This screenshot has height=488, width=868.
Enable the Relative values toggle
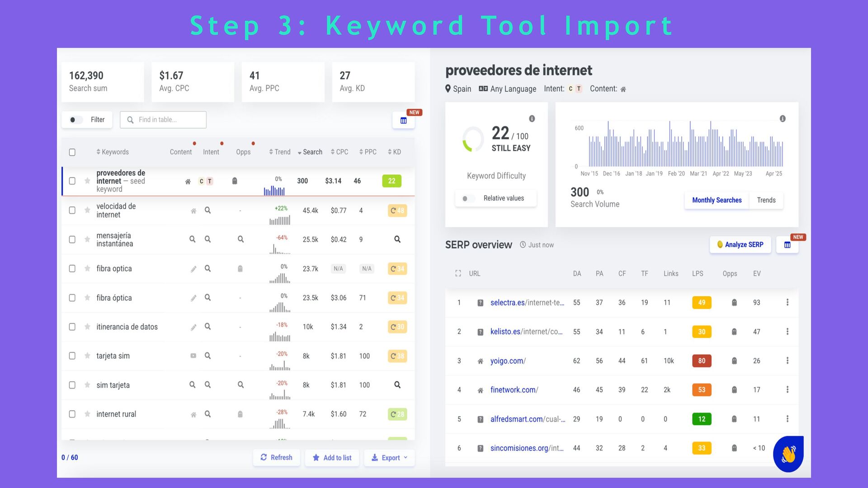tap(468, 198)
